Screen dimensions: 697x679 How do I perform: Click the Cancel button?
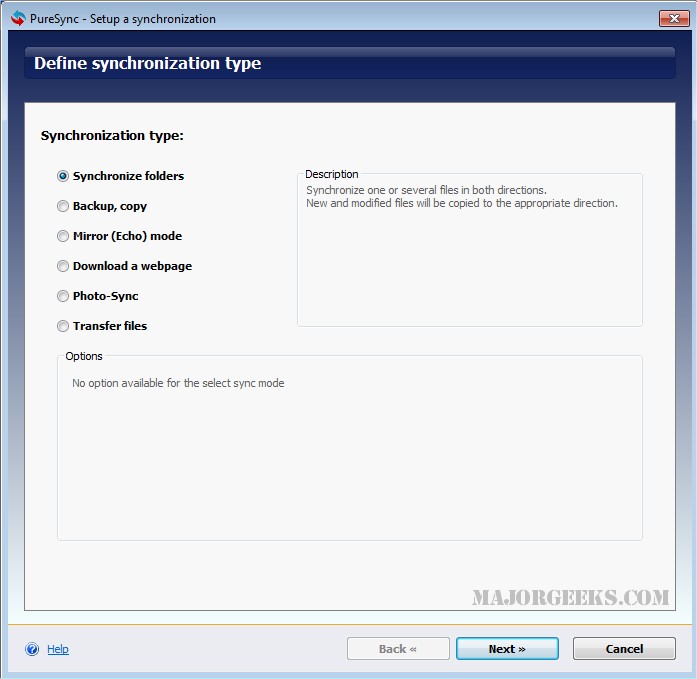[x=624, y=649]
